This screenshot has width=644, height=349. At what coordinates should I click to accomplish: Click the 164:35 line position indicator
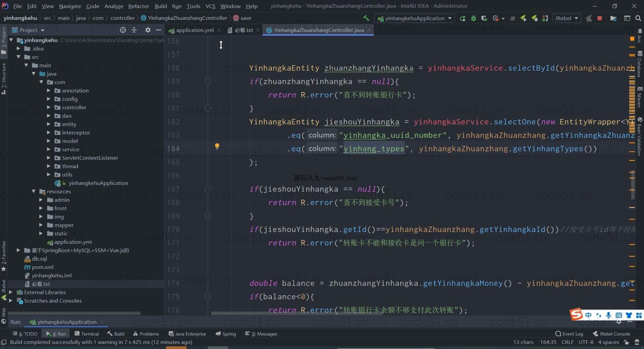pyautogui.click(x=548, y=342)
